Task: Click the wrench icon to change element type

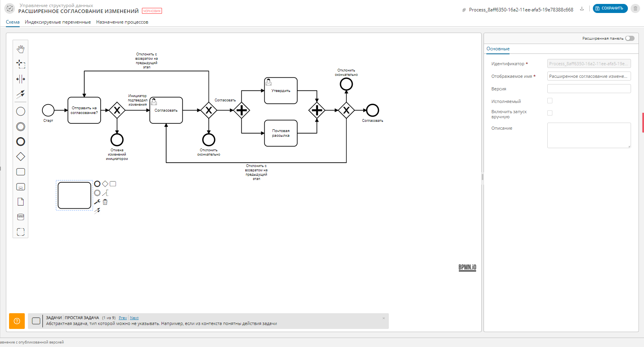Action: click(x=97, y=202)
